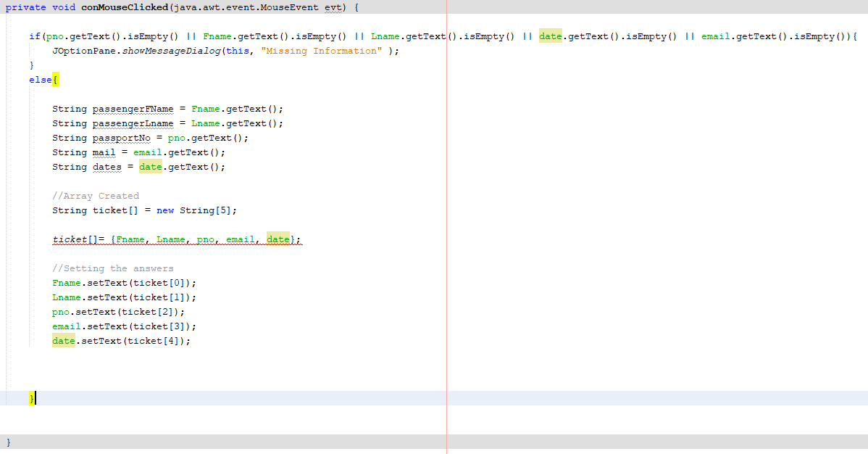Click the //Array Created comment

(96, 196)
